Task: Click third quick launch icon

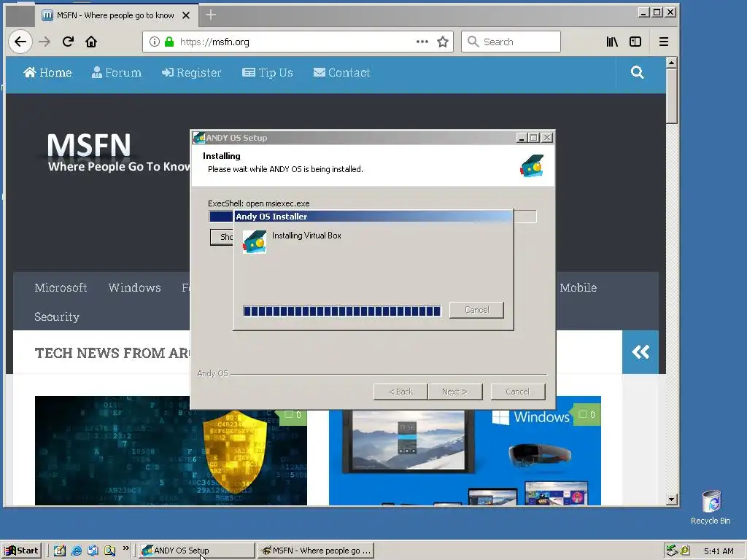Action: pos(93,551)
